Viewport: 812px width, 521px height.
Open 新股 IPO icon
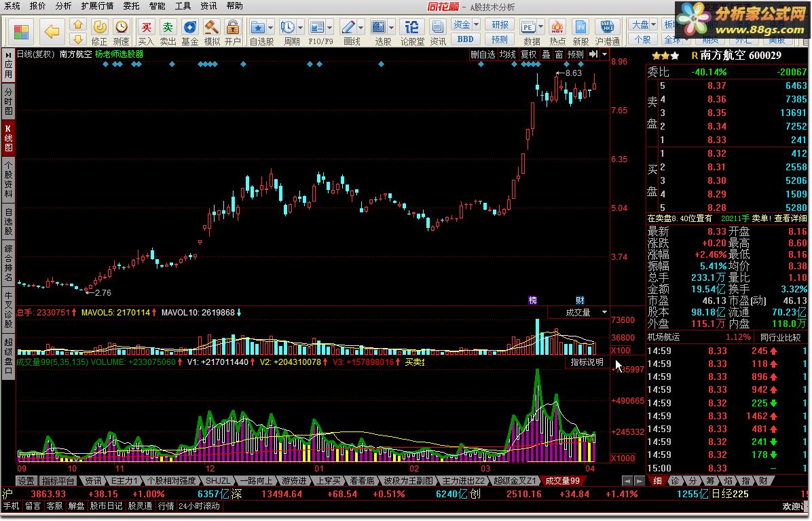(580, 32)
